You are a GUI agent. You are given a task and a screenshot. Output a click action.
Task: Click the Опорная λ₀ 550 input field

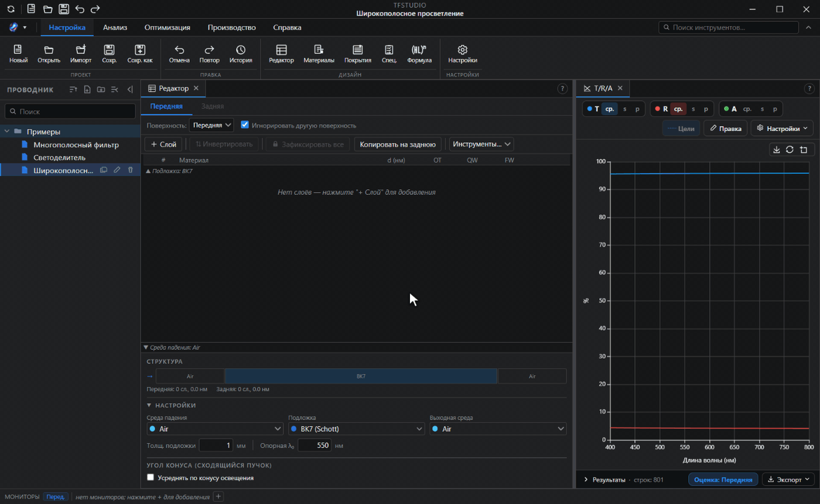[315, 445]
